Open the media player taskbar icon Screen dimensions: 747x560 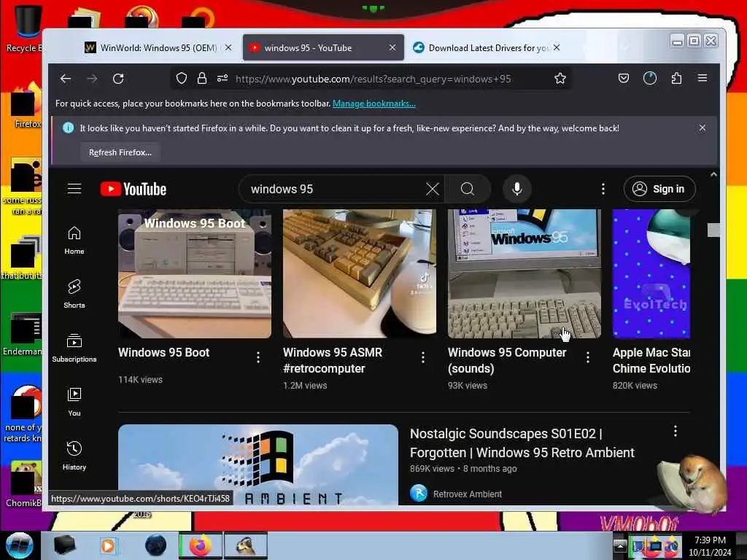(108, 545)
